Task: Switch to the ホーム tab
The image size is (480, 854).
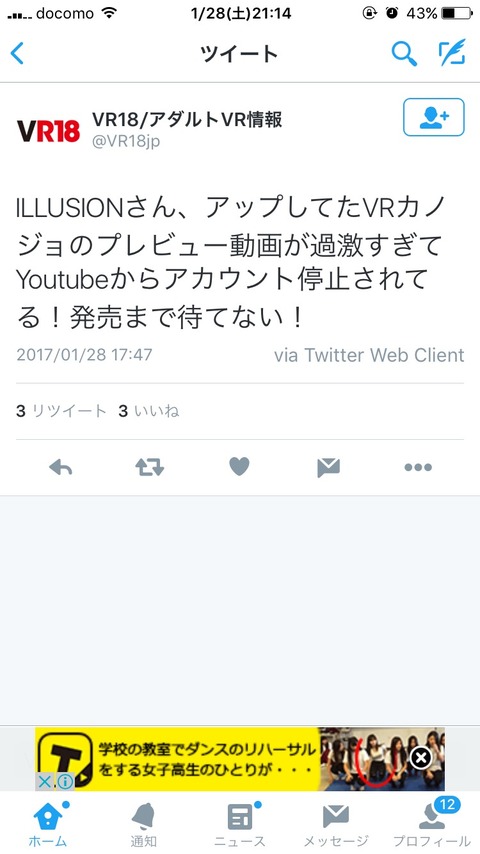Action: (x=47, y=823)
